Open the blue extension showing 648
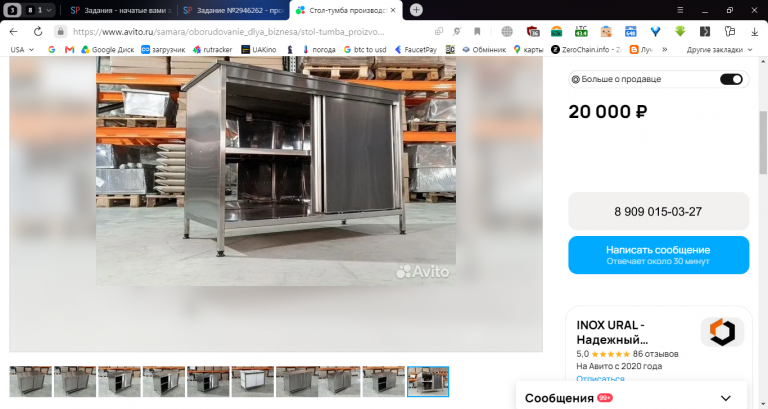This screenshot has width=768, height=409. point(630,31)
